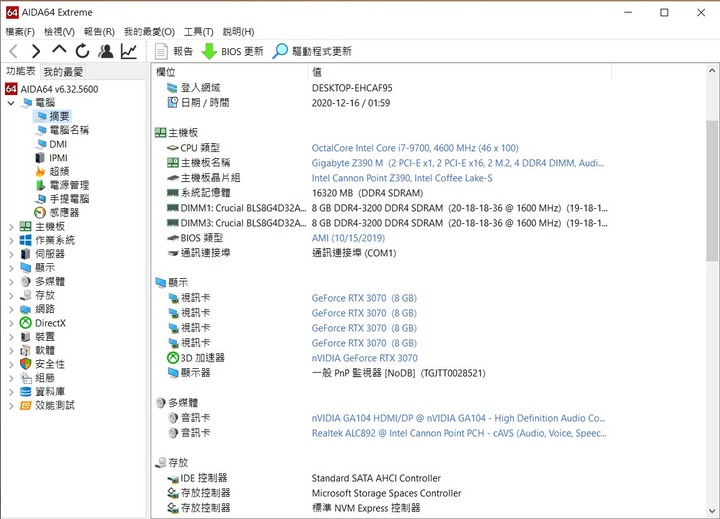Click the 驅動程式更新 button
Viewport: 720px width, 519px height.
[312, 51]
